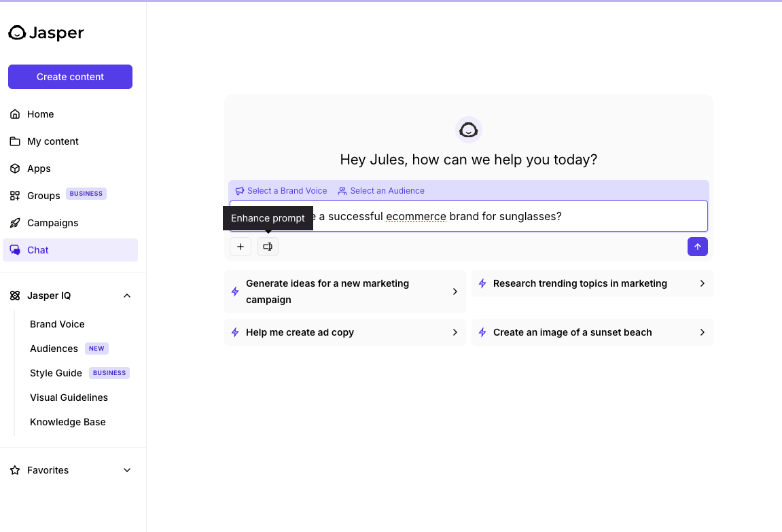
Task: Click the Jasper IQ label
Action: click(49, 296)
